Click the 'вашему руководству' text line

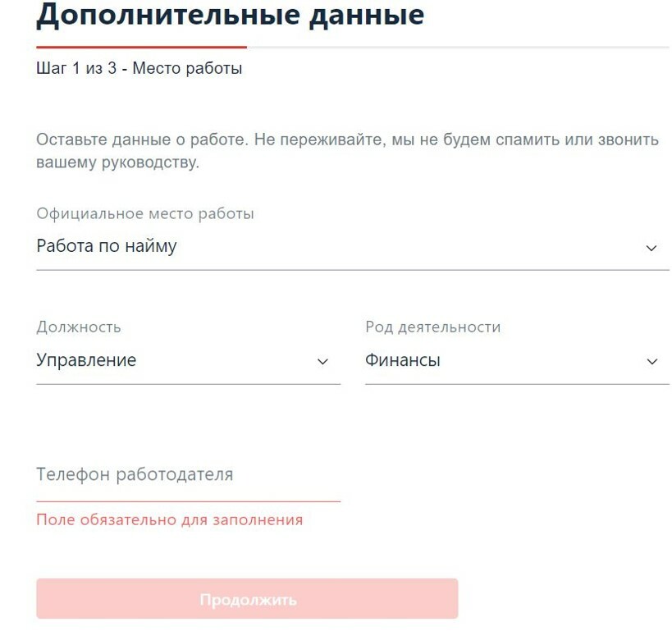tap(117, 162)
